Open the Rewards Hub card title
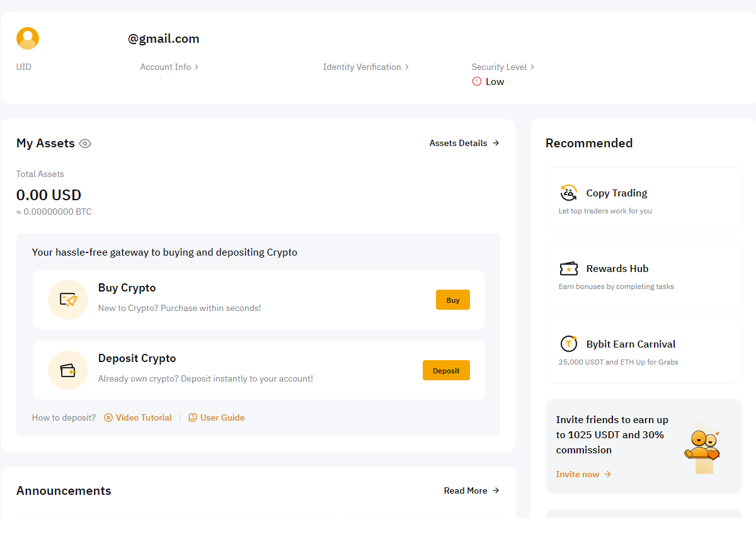 click(x=617, y=268)
